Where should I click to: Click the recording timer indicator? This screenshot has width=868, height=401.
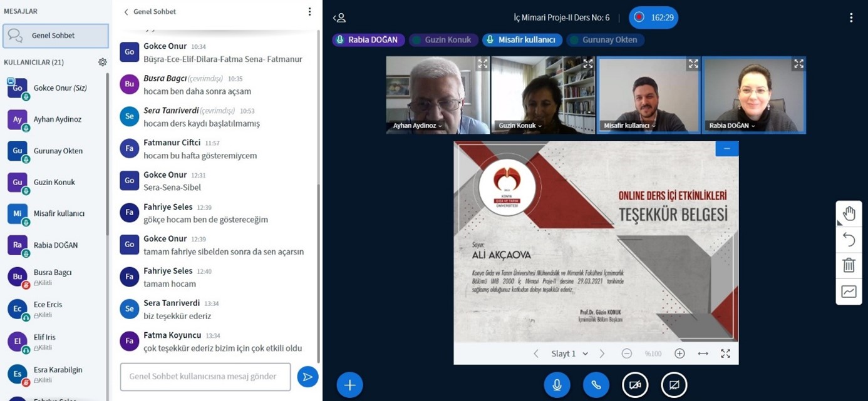654,18
